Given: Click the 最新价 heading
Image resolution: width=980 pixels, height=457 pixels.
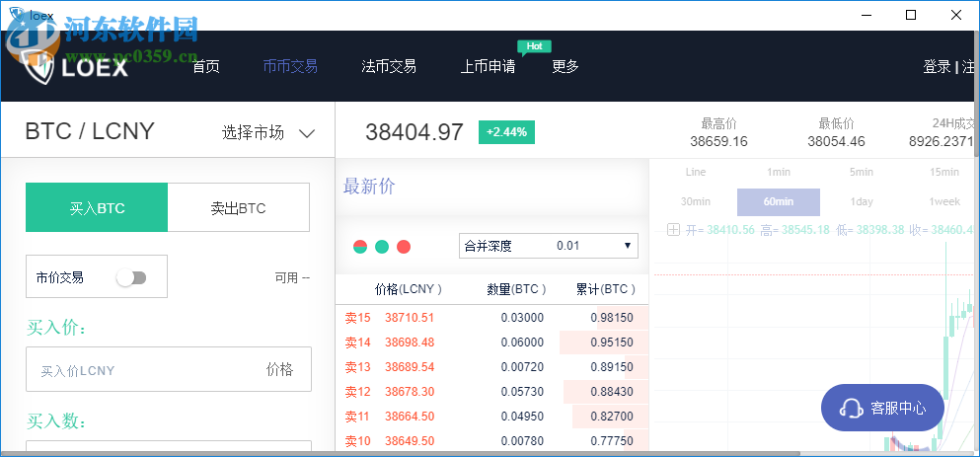Looking at the screenshot, I should [x=369, y=187].
